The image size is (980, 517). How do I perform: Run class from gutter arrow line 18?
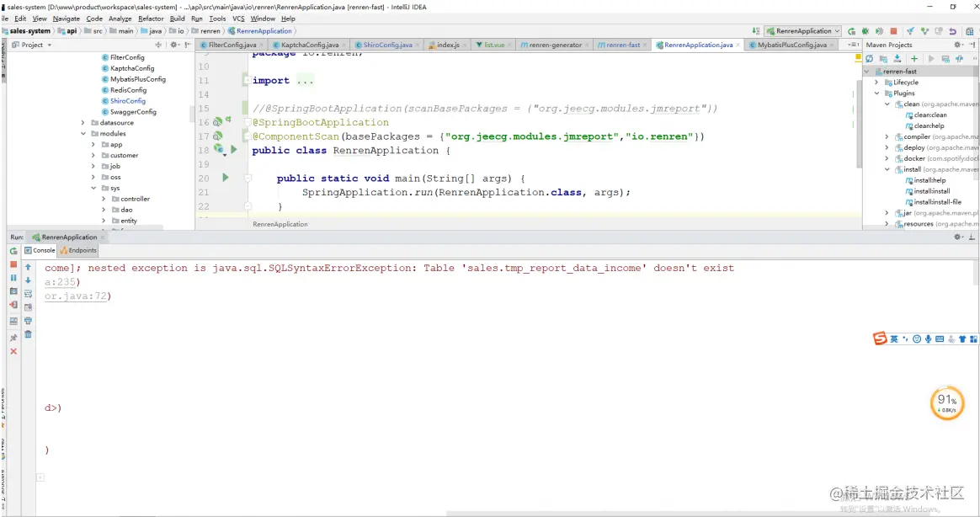tap(234, 149)
